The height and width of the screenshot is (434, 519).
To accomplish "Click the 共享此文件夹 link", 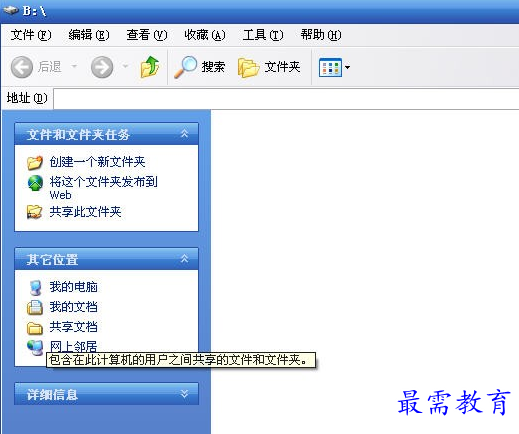I will 85,212.
